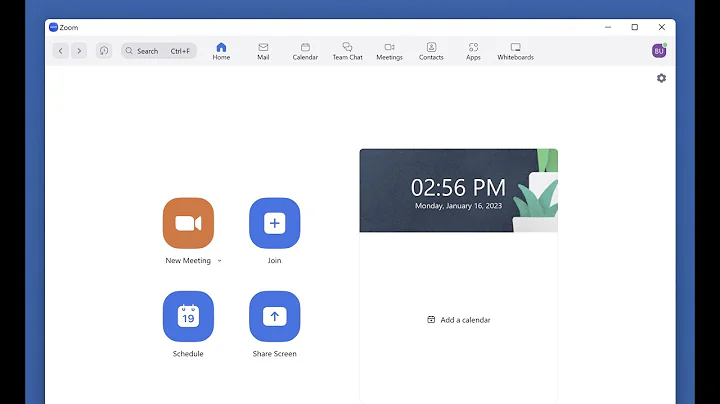Viewport: 720px width, 404px height.
Task: Open the history clock icon
Action: tap(104, 51)
